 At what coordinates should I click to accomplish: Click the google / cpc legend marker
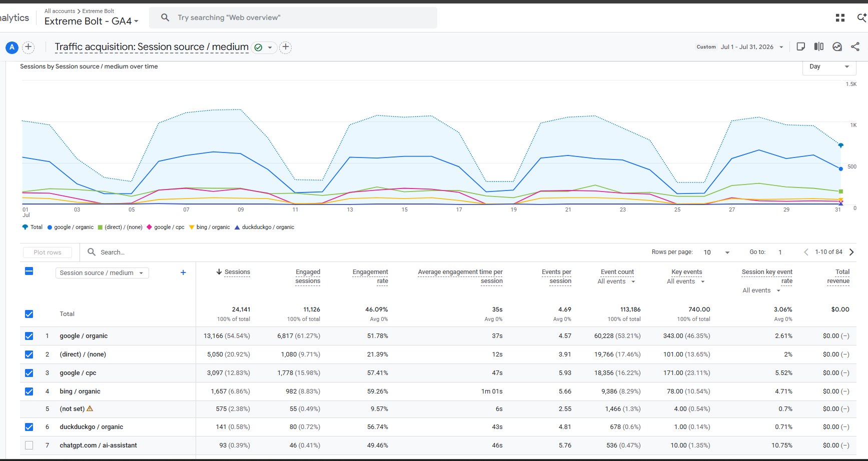click(x=149, y=227)
